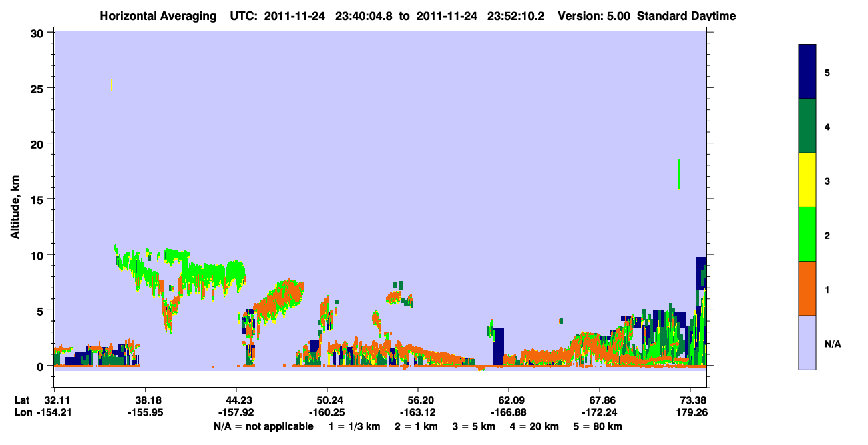Click the 'Lon' axis row label
Viewport: 868px width, 445px height.
(x=22, y=413)
